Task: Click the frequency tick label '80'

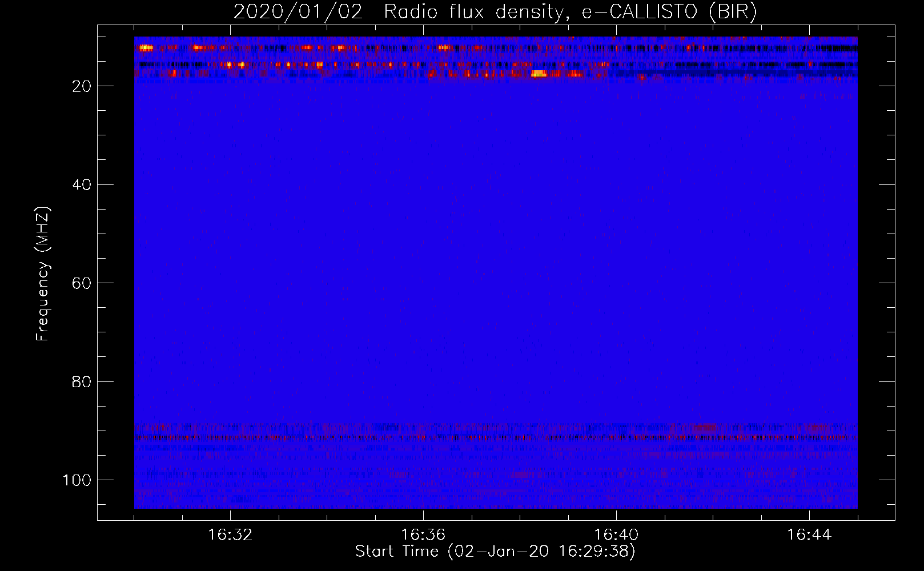Action: point(82,381)
